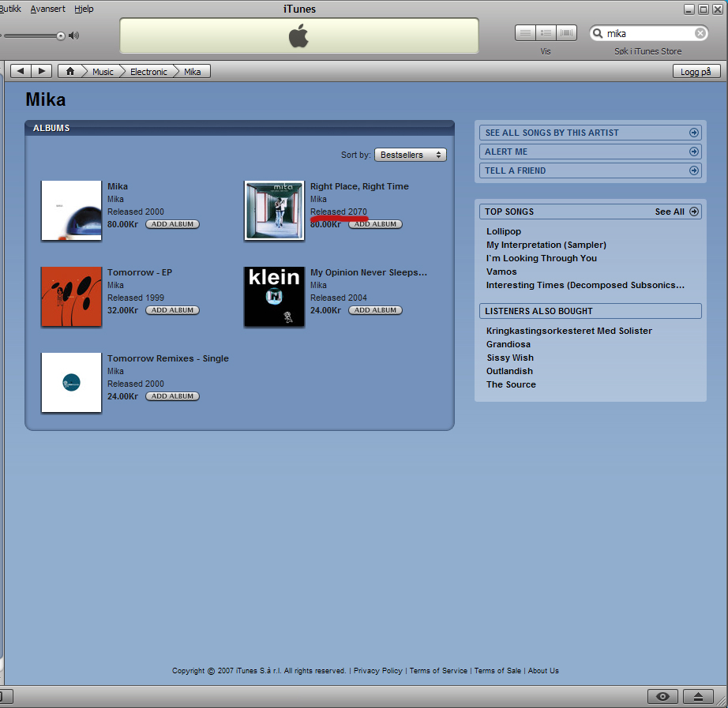
Task: Open the Sort by Bestsellers dropdown
Action: coord(411,155)
